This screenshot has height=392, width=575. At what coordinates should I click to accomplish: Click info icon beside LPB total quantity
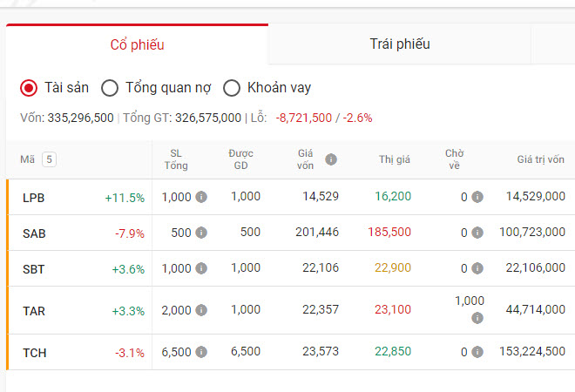point(201,197)
